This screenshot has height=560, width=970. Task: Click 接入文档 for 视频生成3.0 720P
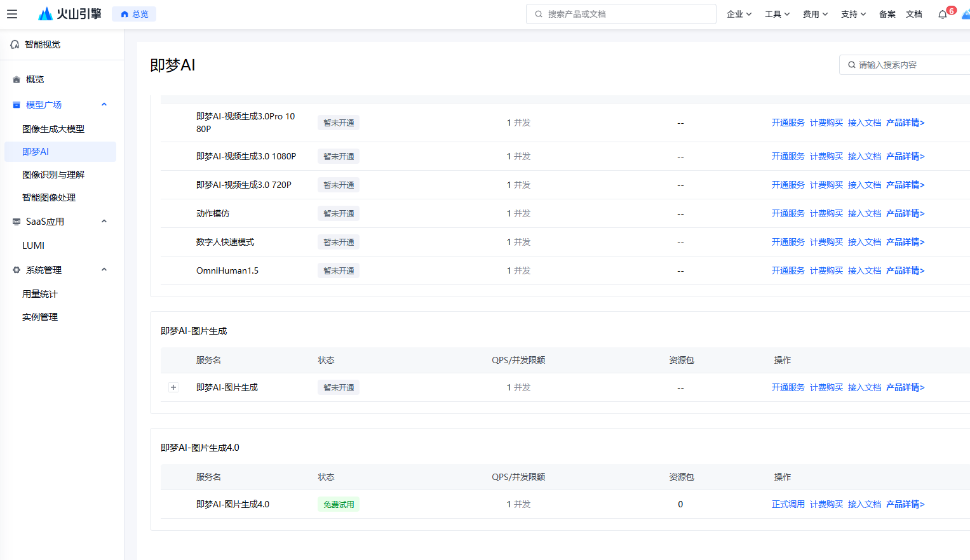pyautogui.click(x=864, y=185)
